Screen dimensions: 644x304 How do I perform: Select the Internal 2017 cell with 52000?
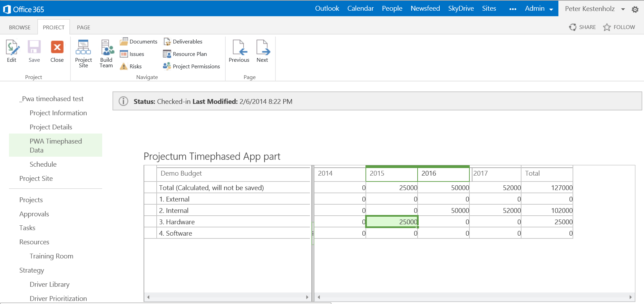pos(495,210)
